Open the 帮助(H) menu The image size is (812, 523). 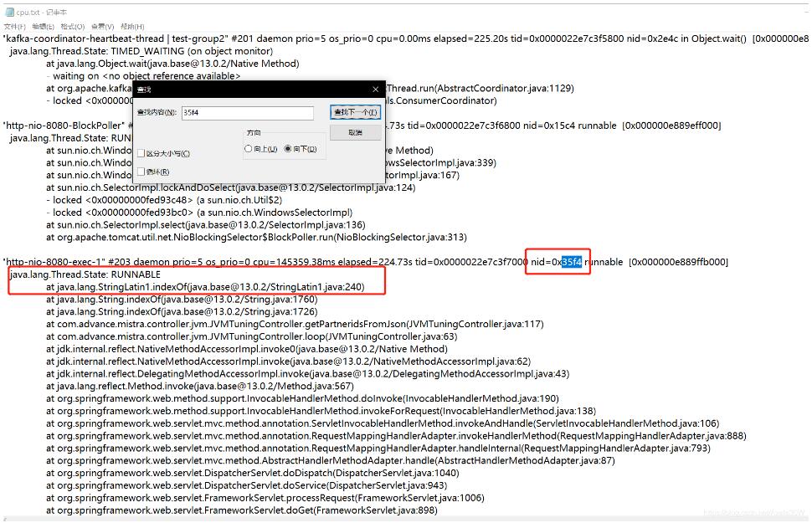pyautogui.click(x=132, y=27)
